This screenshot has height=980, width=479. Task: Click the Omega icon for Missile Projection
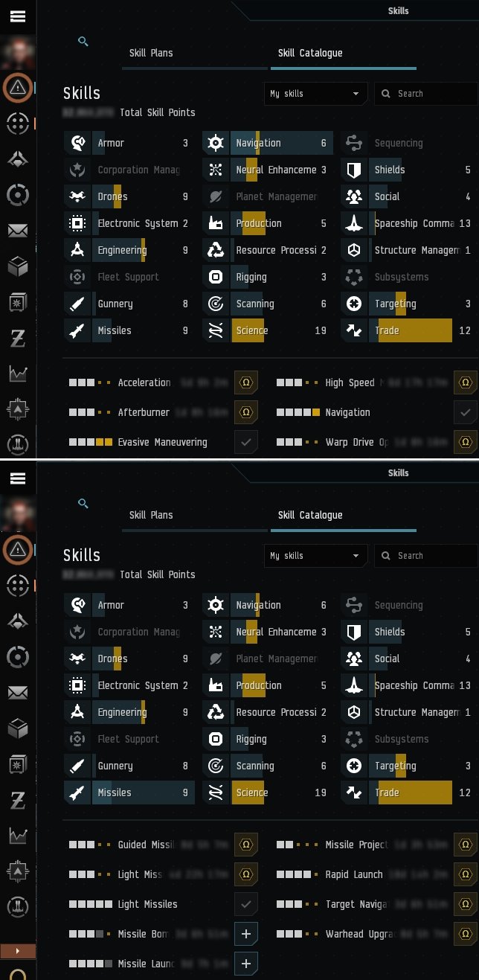coord(465,845)
